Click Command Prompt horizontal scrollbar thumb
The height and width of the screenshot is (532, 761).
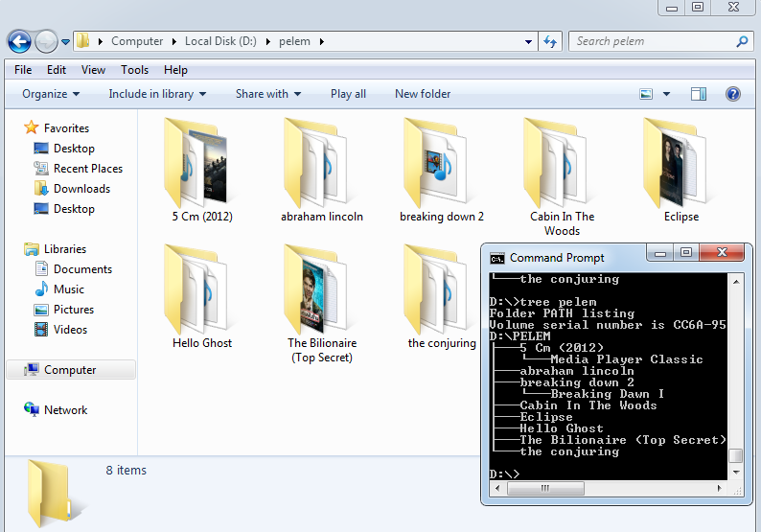(545, 488)
